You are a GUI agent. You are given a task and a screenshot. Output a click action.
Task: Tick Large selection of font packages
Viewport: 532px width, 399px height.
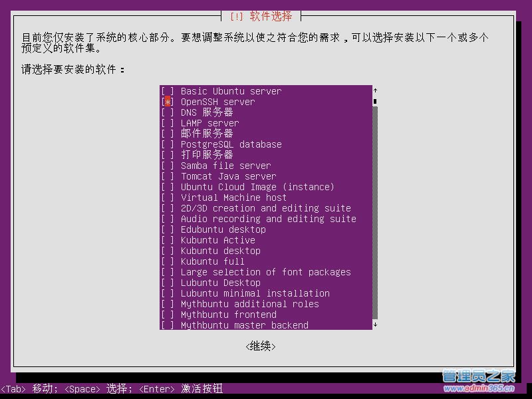click(168, 272)
